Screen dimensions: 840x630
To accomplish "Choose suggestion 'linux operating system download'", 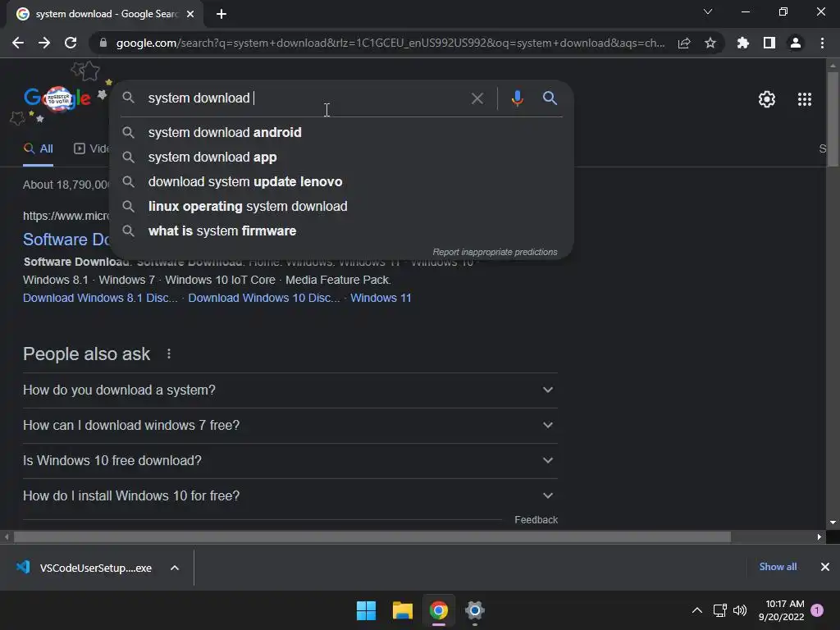I will point(341,206).
